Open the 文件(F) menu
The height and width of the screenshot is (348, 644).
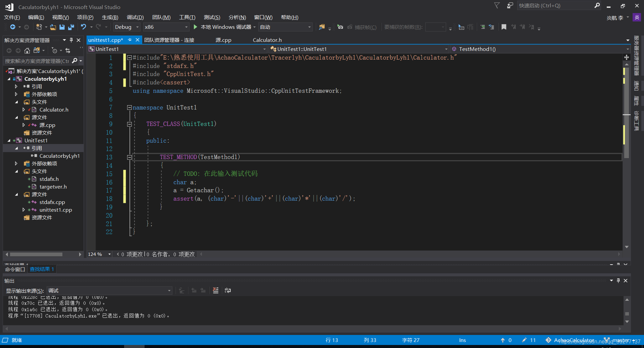coord(12,17)
